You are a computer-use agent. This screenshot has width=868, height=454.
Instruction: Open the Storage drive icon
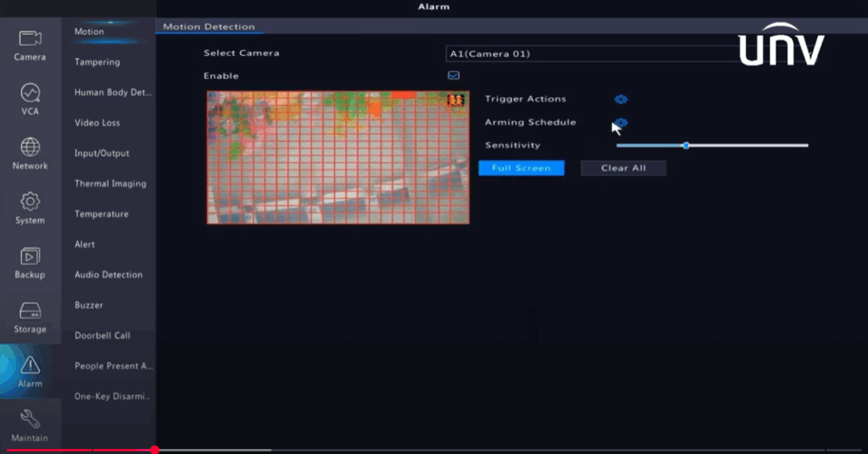31,311
